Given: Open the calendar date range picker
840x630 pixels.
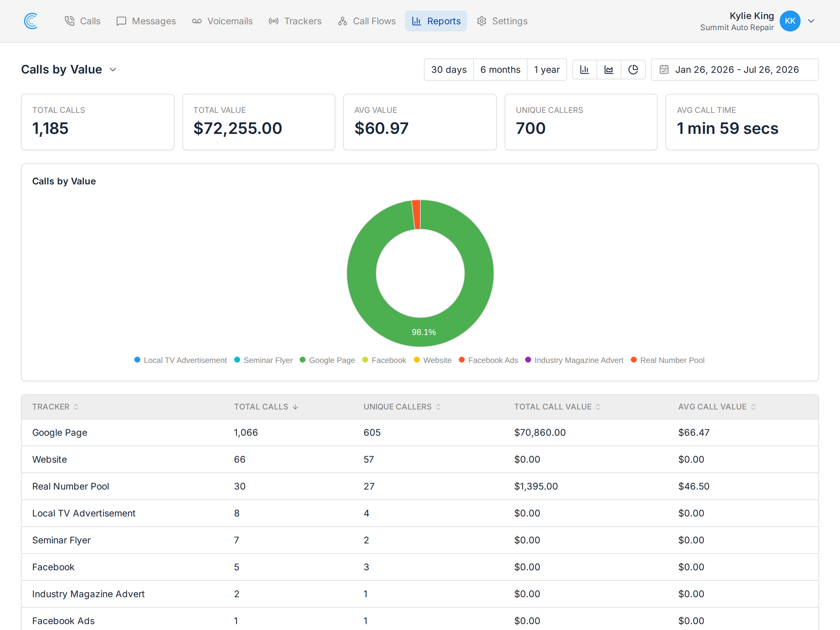Looking at the screenshot, I should click(x=734, y=70).
